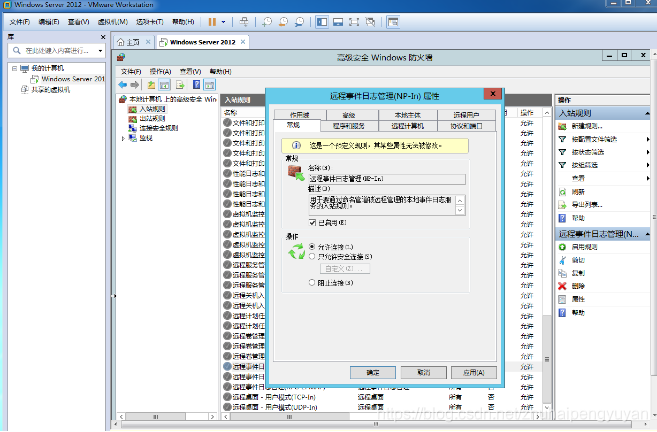Click the export list toolbar icon
The width and height of the screenshot is (657, 432).
pyautogui.click(x=180, y=85)
